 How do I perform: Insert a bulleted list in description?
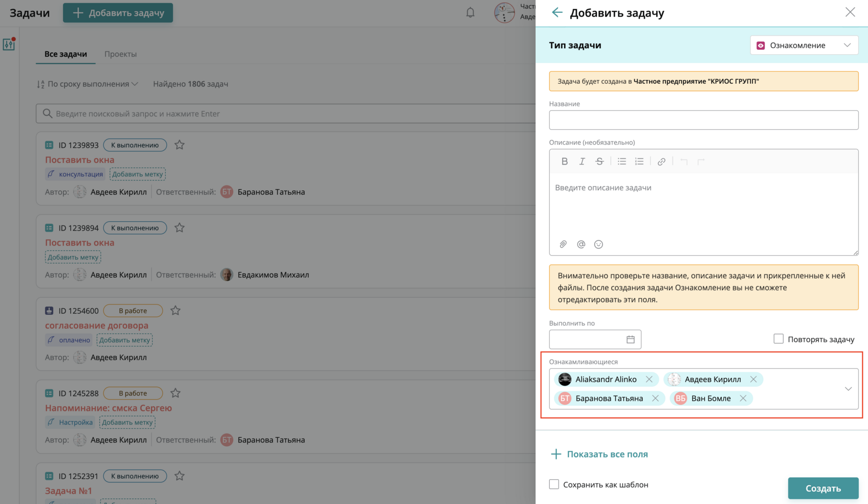[x=622, y=162]
